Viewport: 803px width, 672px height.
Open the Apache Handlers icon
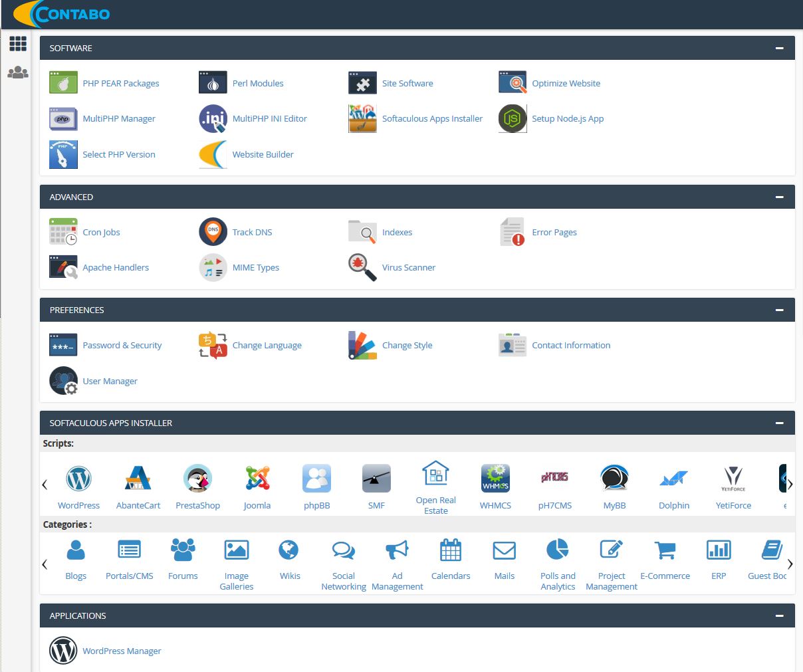[x=63, y=267]
